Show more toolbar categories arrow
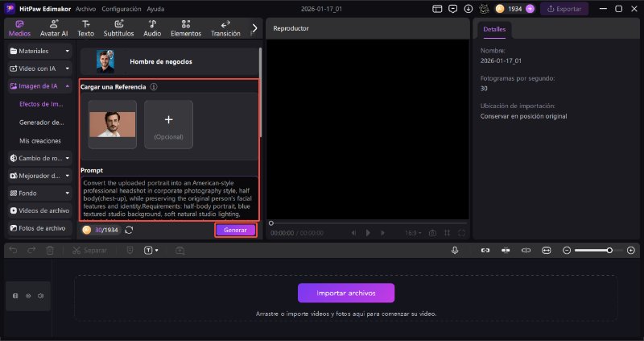Image resolution: width=644 pixels, height=341 pixels. 254,28
